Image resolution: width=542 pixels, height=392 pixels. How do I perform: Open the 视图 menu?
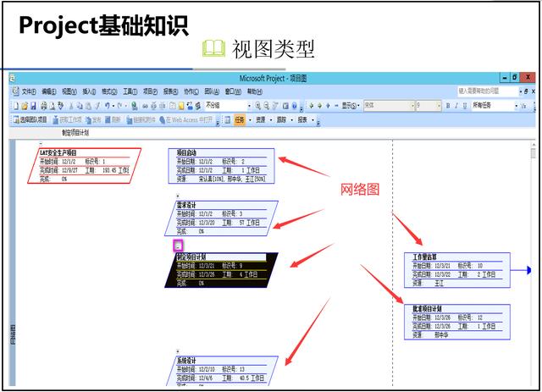[x=69, y=91]
